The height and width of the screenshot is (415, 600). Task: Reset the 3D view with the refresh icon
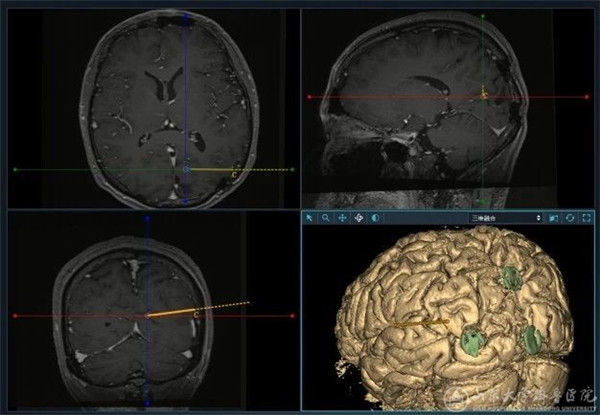[569, 217]
